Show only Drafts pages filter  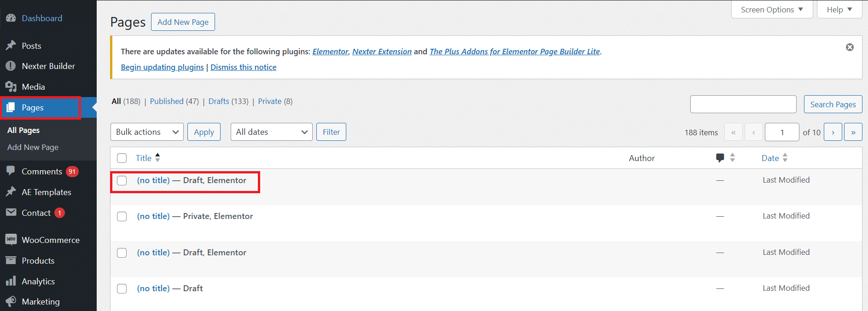219,101
